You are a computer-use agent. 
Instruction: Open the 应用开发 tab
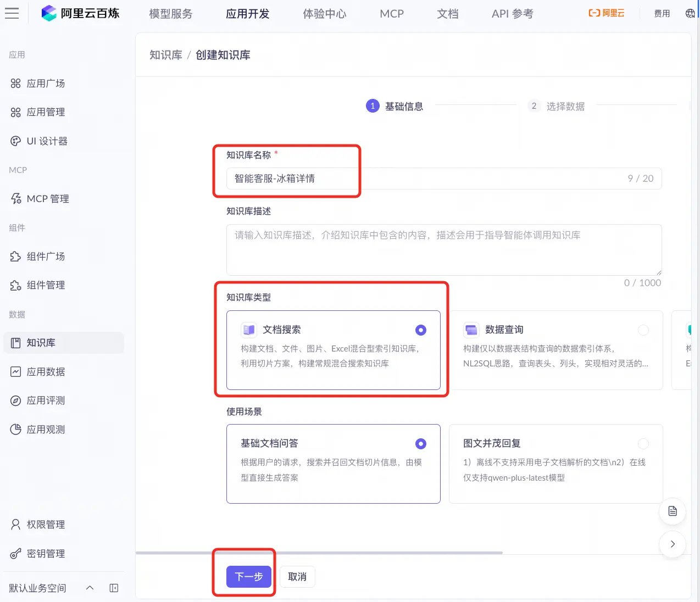[248, 14]
